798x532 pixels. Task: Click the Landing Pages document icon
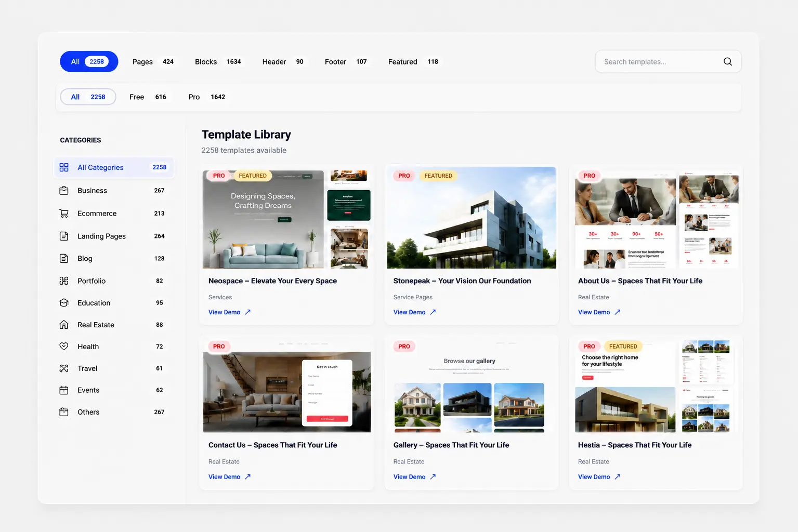pos(64,236)
